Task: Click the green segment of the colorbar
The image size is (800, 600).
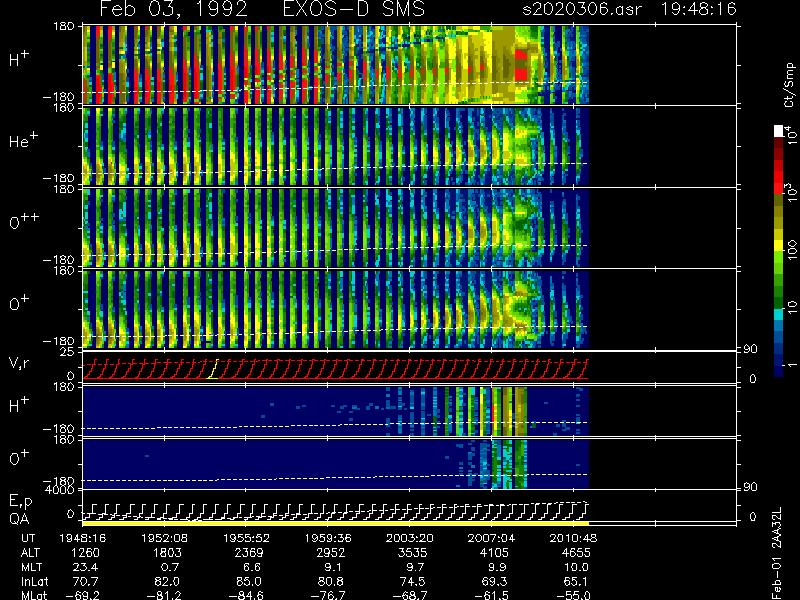Action: (x=779, y=280)
